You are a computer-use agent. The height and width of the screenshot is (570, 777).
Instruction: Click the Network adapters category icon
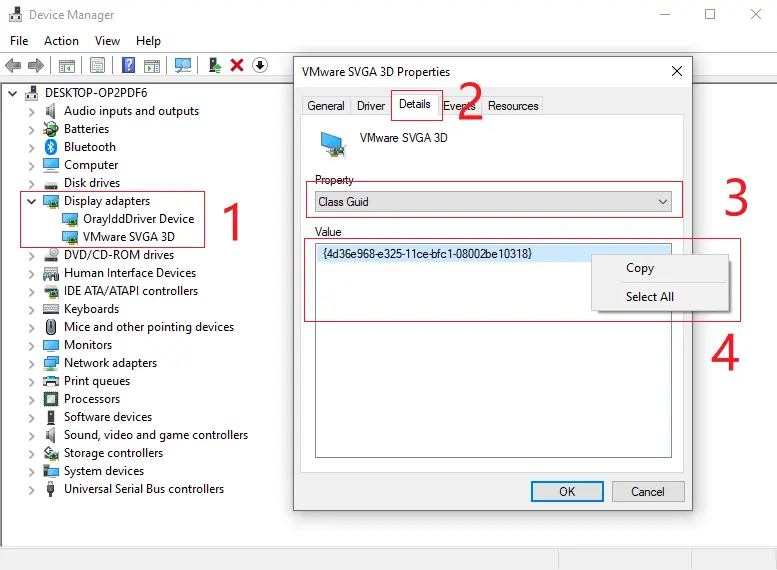[51, 363]
